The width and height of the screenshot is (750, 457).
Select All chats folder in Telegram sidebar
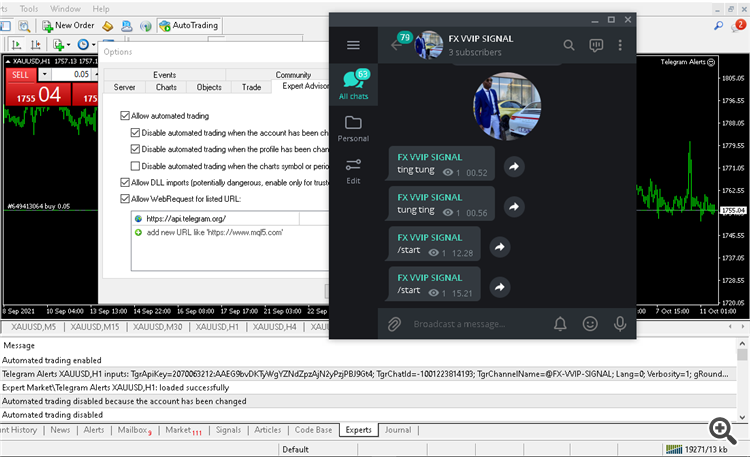tap(353, 84)
